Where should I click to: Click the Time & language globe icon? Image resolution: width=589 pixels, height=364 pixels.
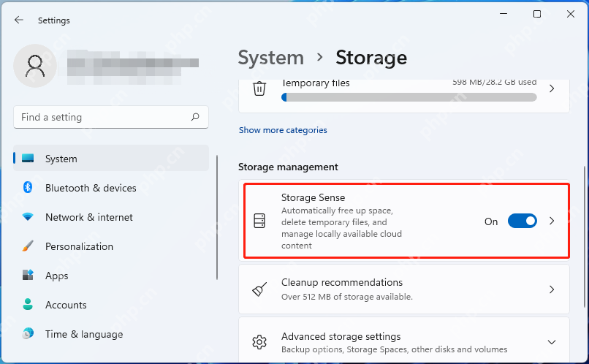(x=28, y=333)
